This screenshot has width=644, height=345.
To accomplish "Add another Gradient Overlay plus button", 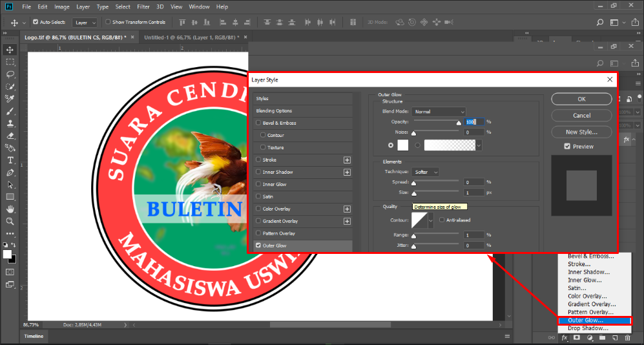I will (x=347, y=221).
